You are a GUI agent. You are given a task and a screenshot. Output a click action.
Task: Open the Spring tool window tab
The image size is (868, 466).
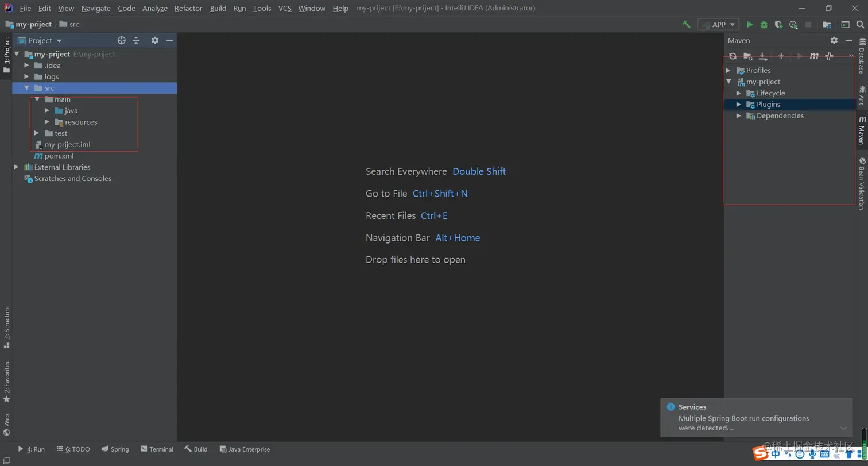click(x=115, y=449)
